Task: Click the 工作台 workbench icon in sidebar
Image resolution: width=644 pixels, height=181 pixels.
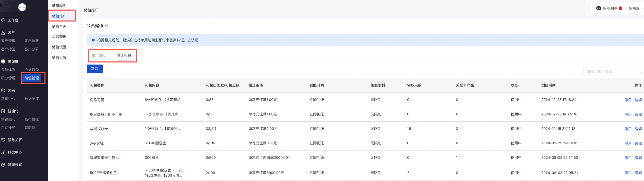Action: point(3,20)
